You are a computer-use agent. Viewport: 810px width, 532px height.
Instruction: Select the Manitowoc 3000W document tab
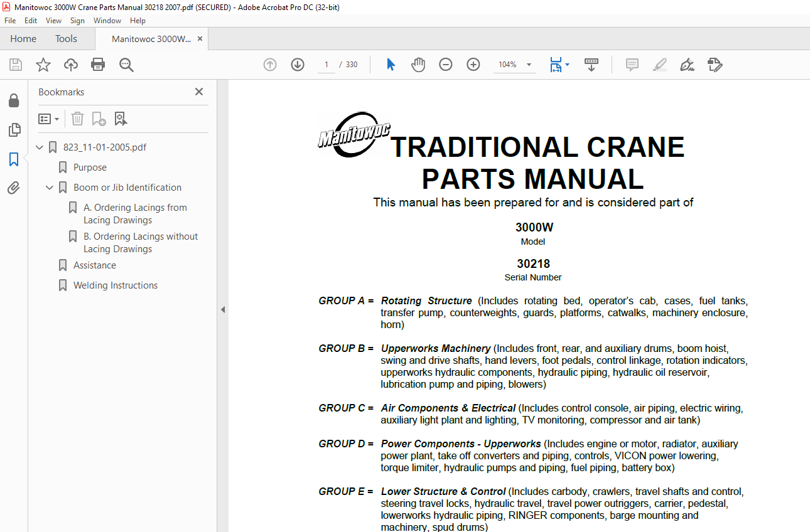pos(151,39)
